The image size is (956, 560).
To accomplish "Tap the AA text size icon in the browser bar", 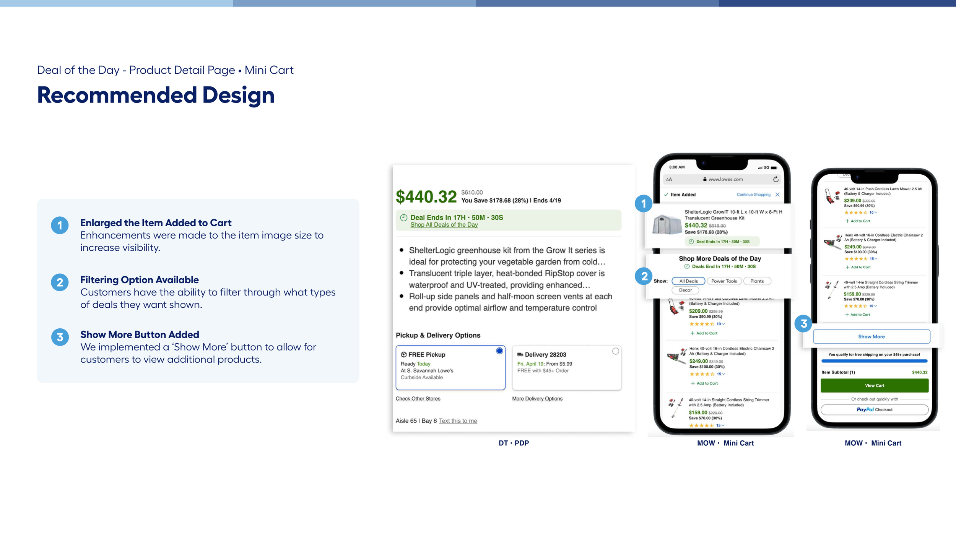I will pos(669,179).
